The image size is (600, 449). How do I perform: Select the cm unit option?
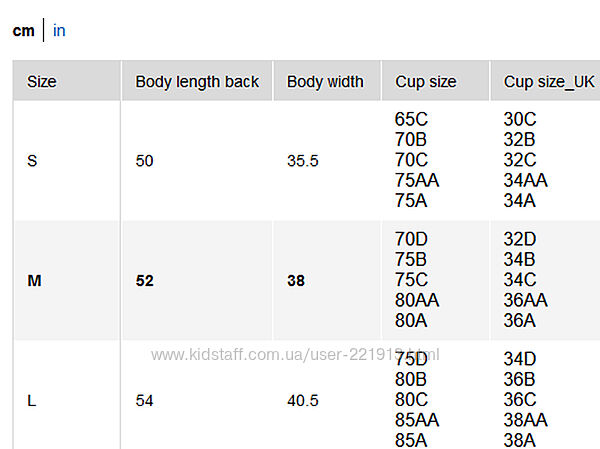click(x=23, y=31)
